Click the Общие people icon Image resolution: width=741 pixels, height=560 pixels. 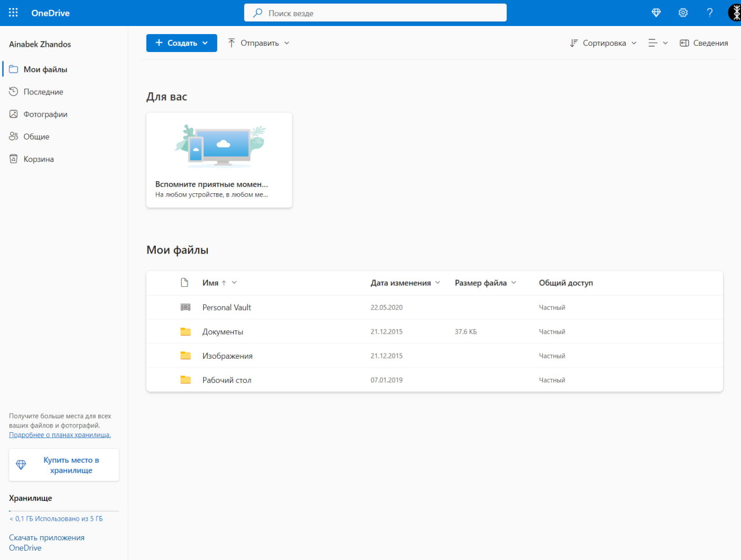[13, 137]
